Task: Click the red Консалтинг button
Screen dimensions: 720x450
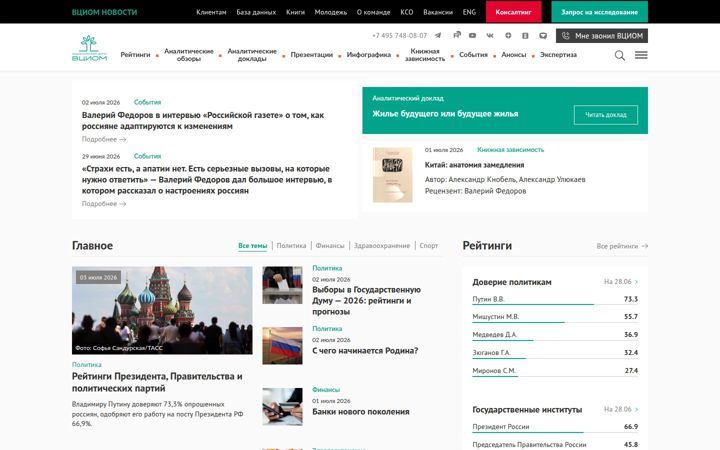Action: pos(513,12)
